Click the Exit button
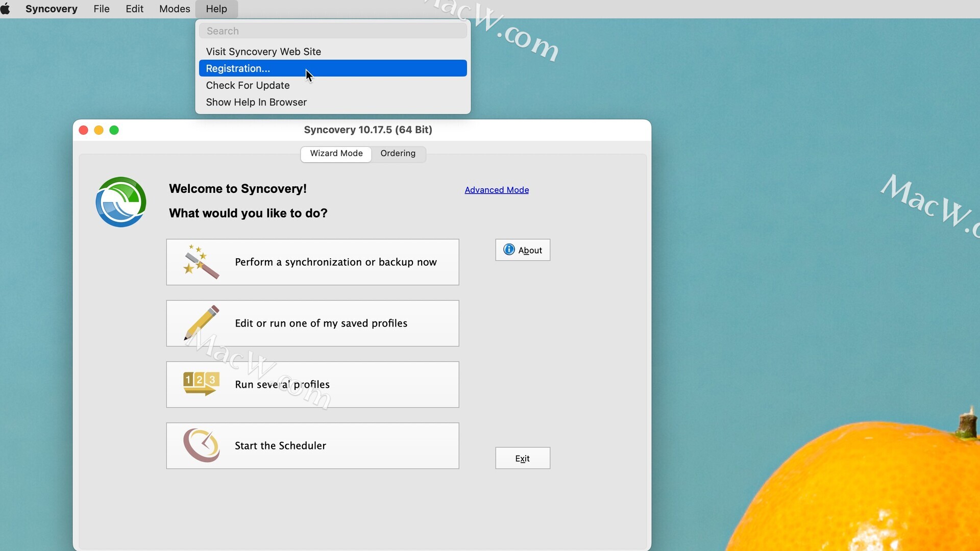The height and width of the screenshot is (551, 980). coord(523,458)
